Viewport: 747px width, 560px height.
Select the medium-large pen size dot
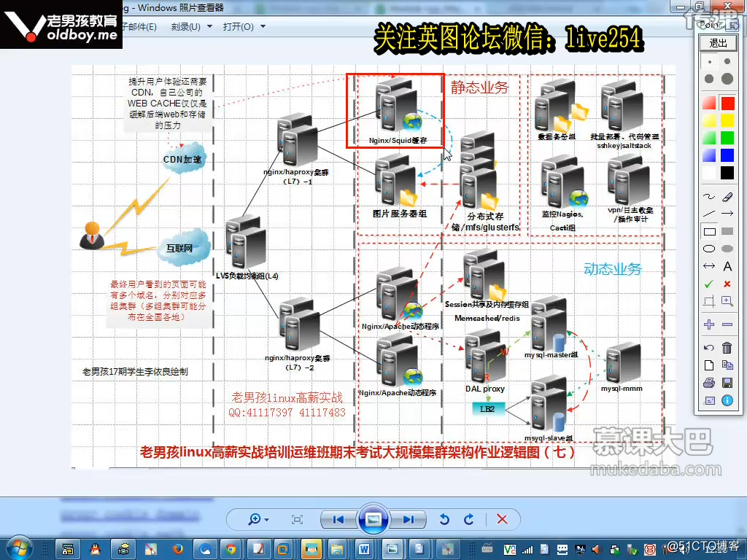click(709, 79)
